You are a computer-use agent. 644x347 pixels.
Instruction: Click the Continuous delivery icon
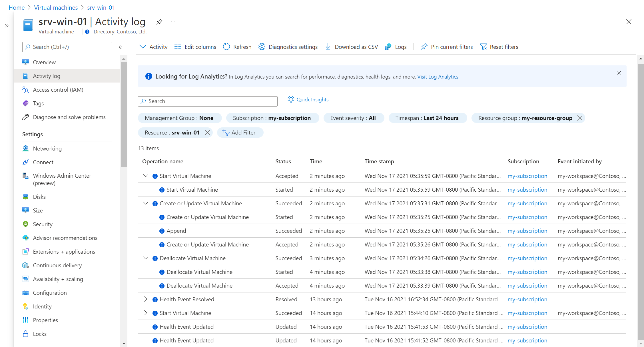25,265
